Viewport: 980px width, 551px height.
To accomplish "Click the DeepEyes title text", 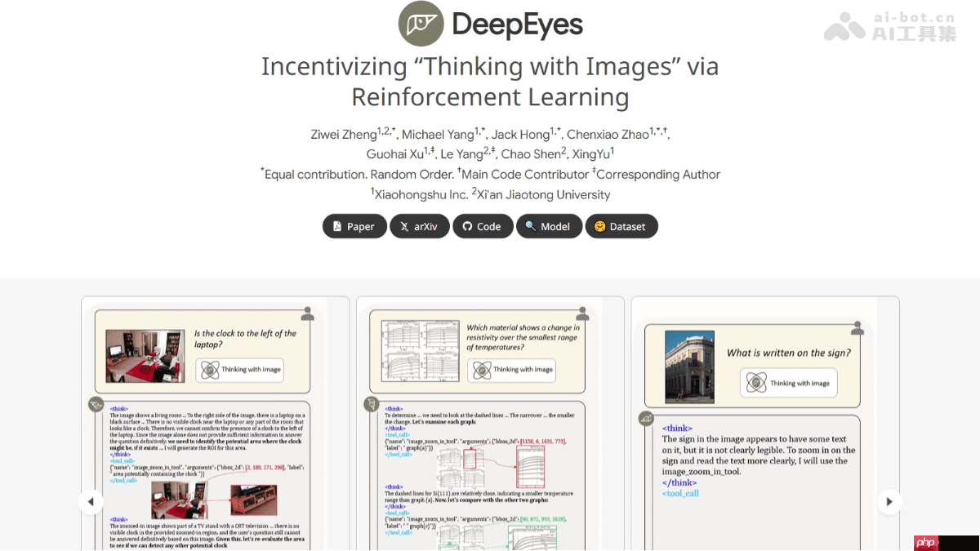I will coord(517,24).
